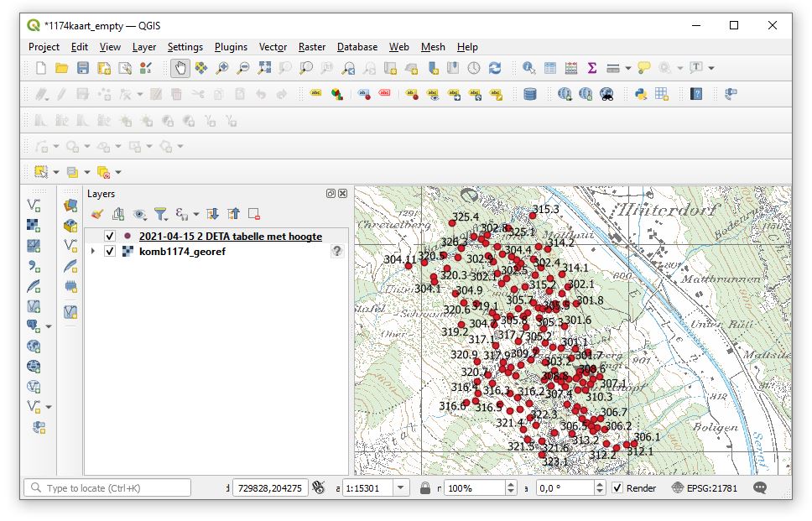Expand the komb1174_georef layer tree
The image size is (812, 521).
click(92, 252)
